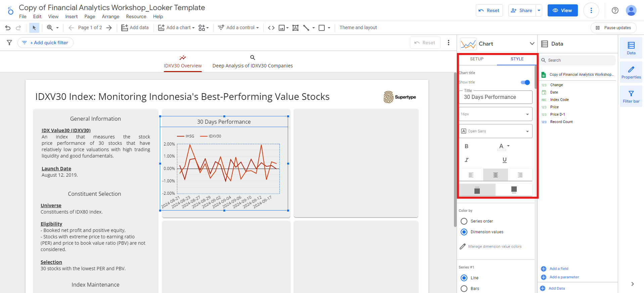Open the Share dropdown arrow
The height and width of the screenshot is (293, 644).
(x=539, y=10)
